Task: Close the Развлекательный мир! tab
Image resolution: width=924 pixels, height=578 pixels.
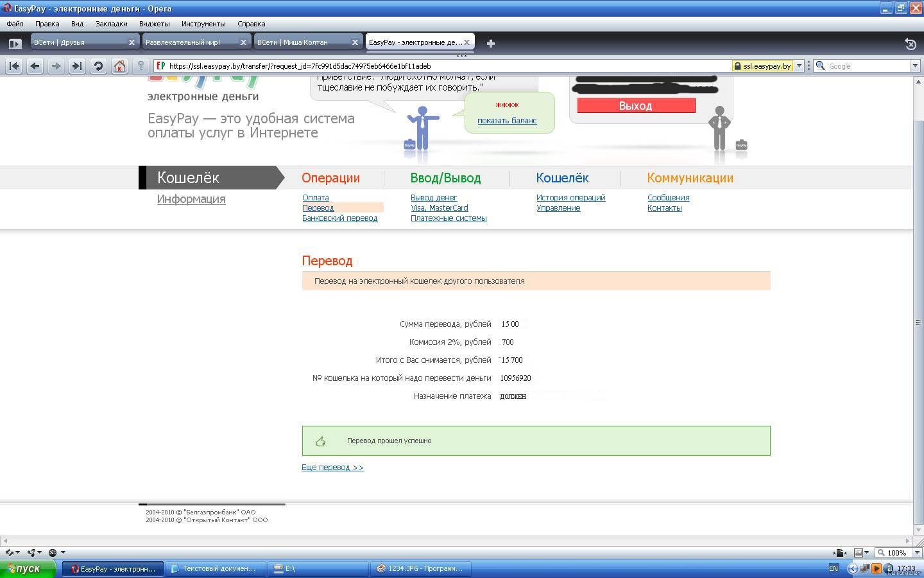Action: pyautogui.click(x=243, y=42)
